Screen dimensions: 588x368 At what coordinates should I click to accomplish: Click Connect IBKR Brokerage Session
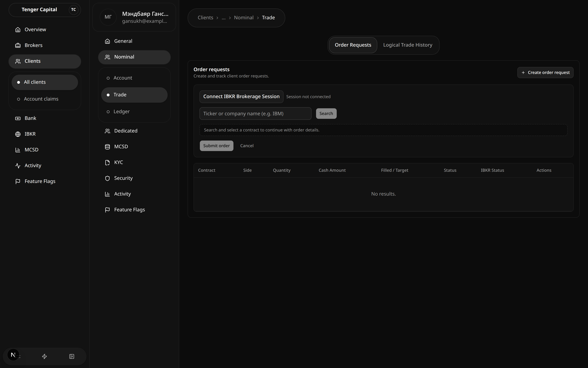click(241, 97)
